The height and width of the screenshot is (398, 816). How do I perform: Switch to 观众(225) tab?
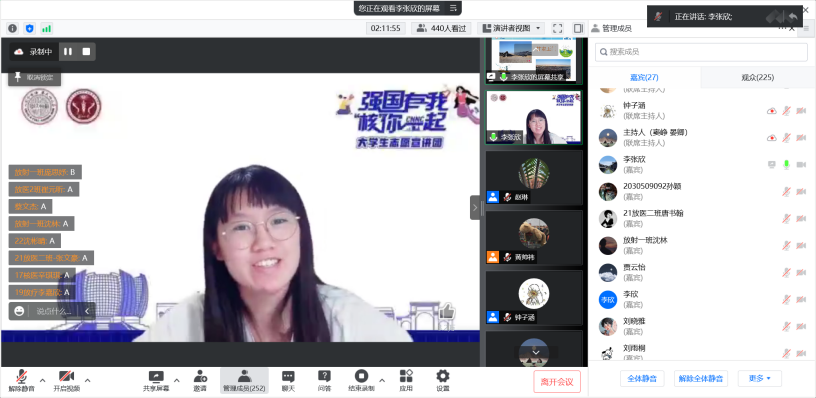point(758,78)
